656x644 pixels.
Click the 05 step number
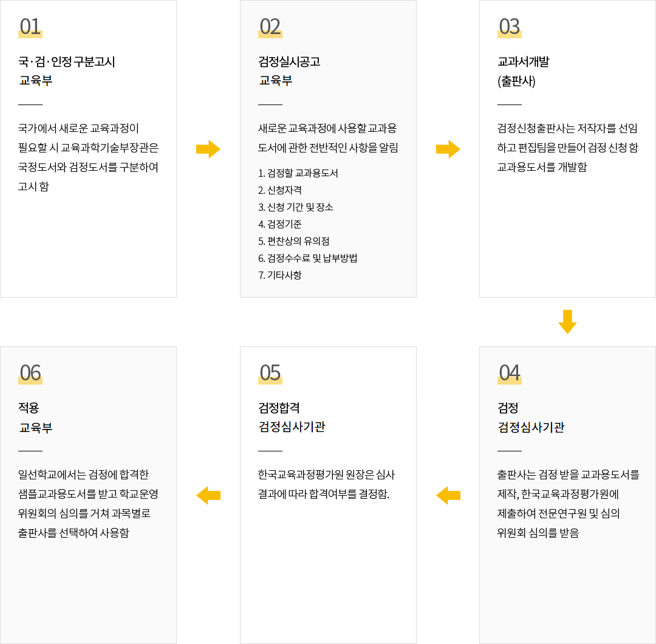coord(270,373)
